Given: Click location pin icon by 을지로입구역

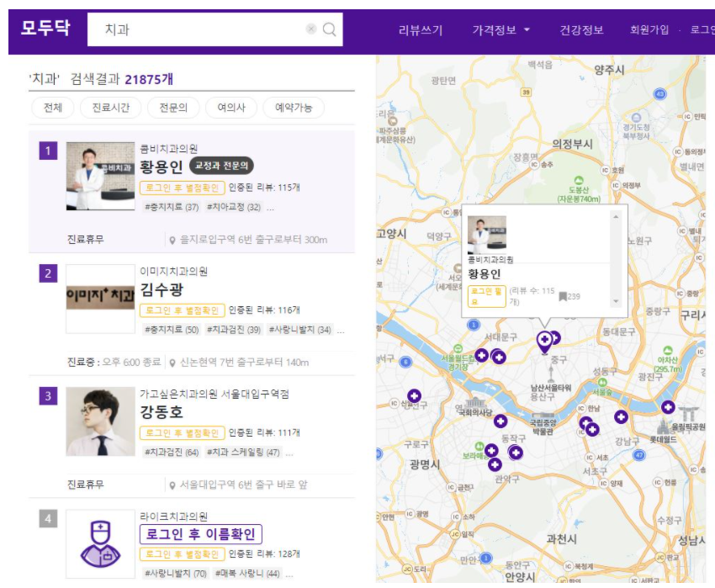Looking at the screenshot, I should (x=172, y=241).
